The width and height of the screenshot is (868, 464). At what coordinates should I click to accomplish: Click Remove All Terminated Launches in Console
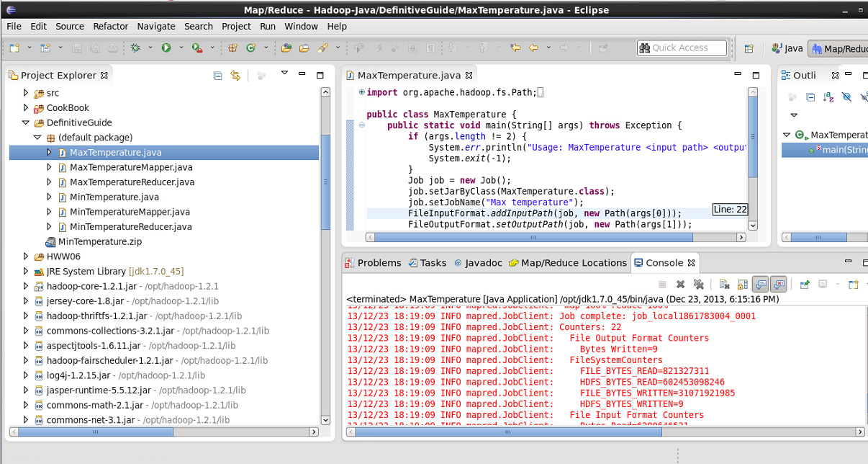697,285
